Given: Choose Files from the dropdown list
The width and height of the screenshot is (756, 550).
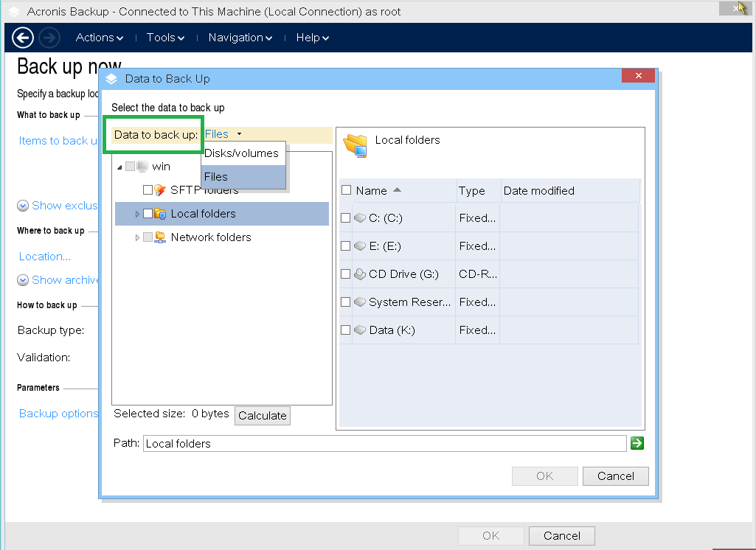Looking at the screenshot, I should pos(243,177).
